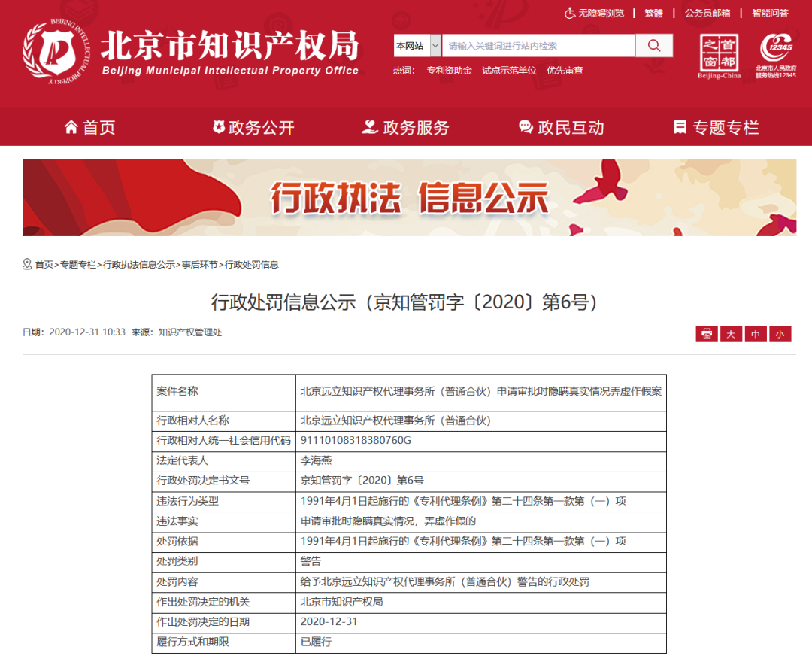
Task: Click the fulfillment status cell 已履行
Action: point(480,642)
